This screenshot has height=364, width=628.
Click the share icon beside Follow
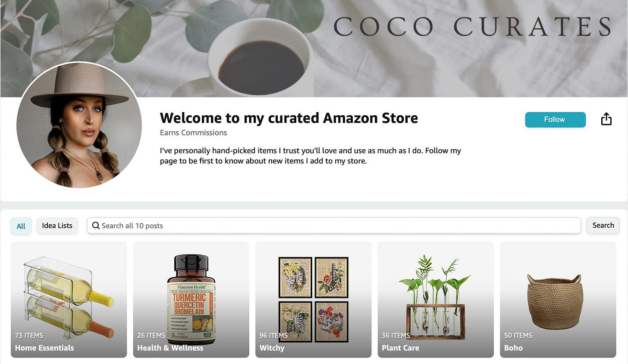[606, 119]
